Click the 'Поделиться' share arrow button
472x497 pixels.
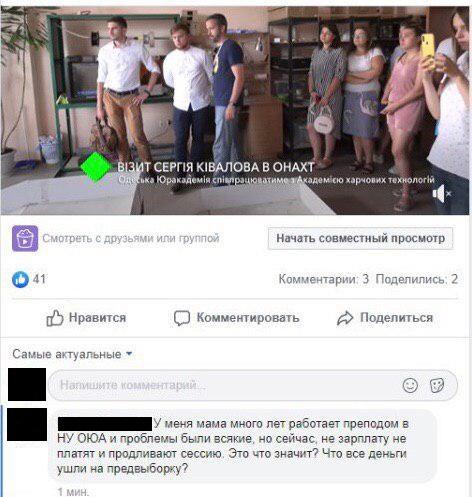point(385,318)
